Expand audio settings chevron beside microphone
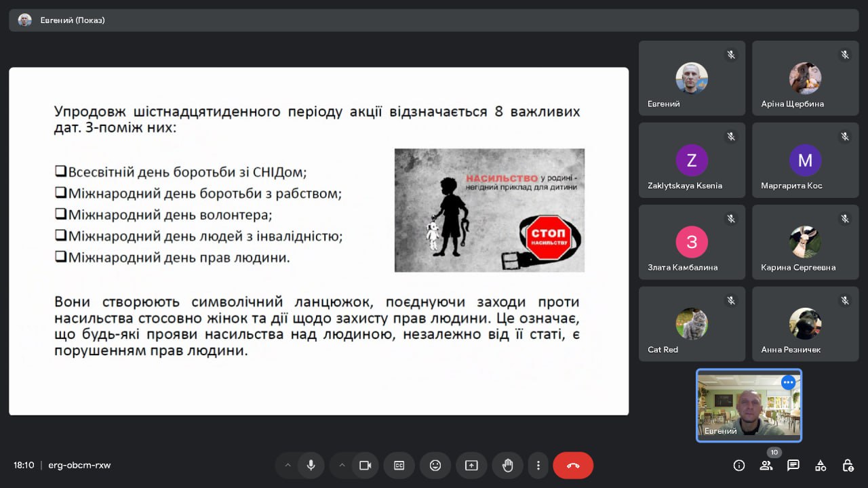Screen dimensions: 868x488 point(288,466)
